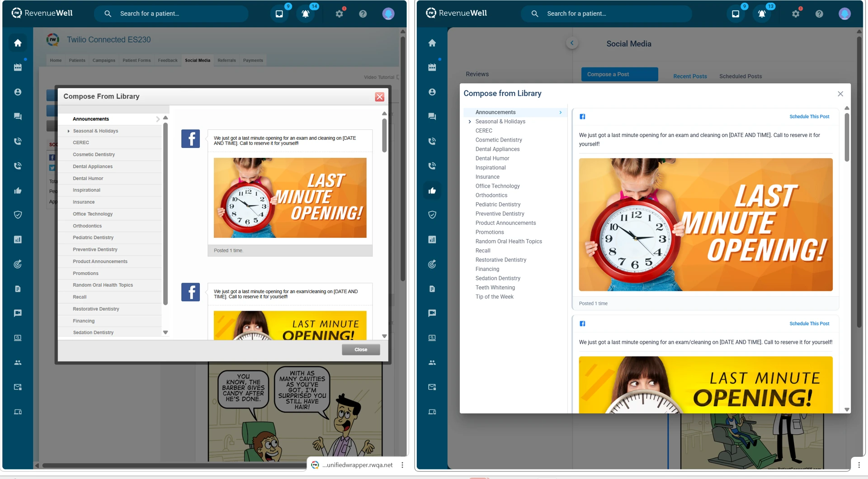Screen dimensions: 868x479
Task: Open the calendar icon in the left window sidebar
Action: click(x=18, y=67)
